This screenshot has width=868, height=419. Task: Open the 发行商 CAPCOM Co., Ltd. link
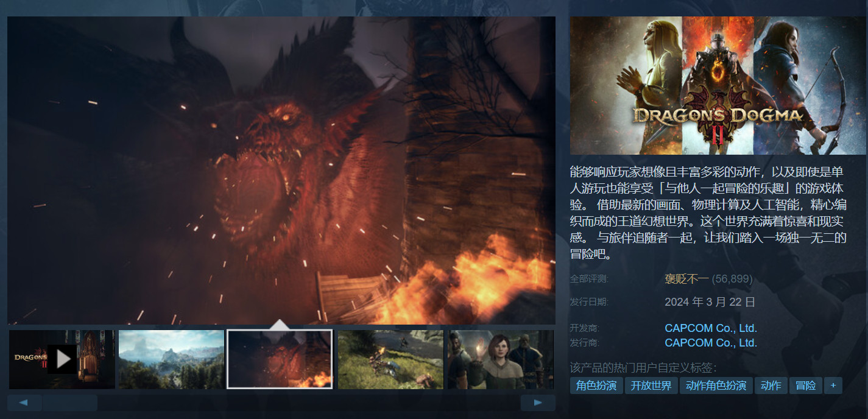click(710, 343)
